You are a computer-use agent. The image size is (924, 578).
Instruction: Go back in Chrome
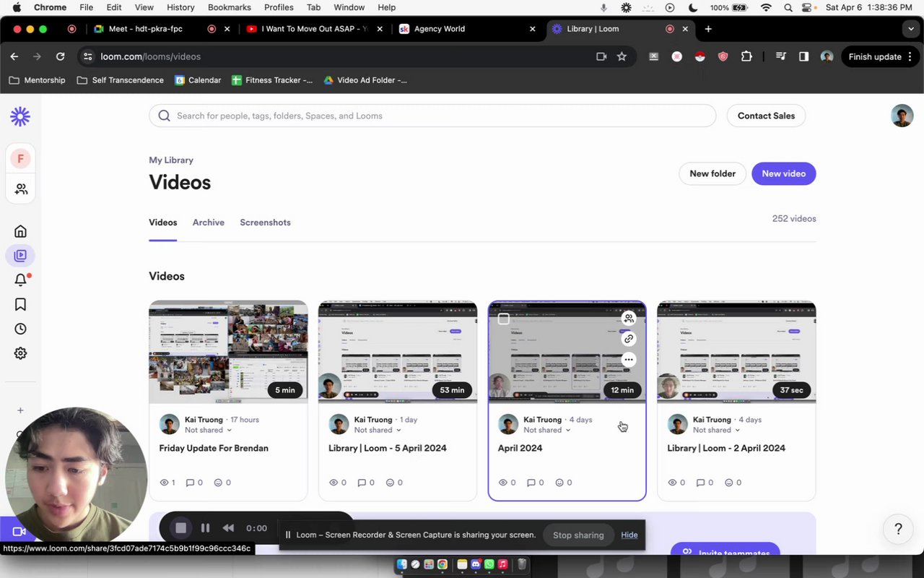[14, 56]
